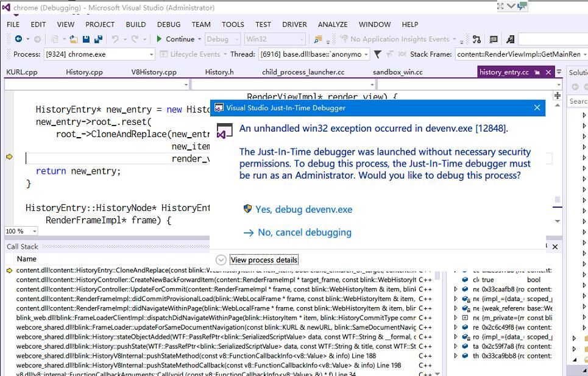The width and height of the screenshot is (588, 376).
Task: Pin the history_entry.cc tab
Action: click(537, 73)
